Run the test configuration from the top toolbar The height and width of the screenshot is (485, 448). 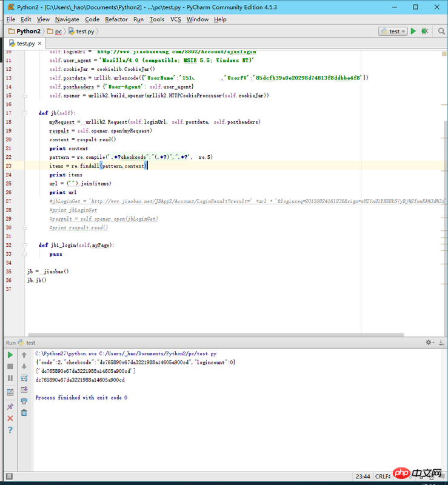click(x=413, y=31)
